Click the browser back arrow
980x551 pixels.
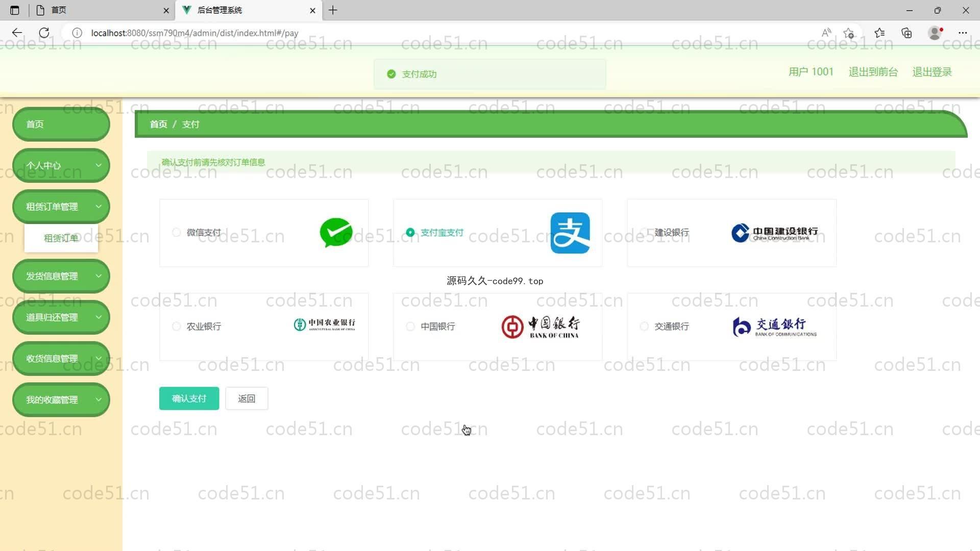(x=17, y=33)
